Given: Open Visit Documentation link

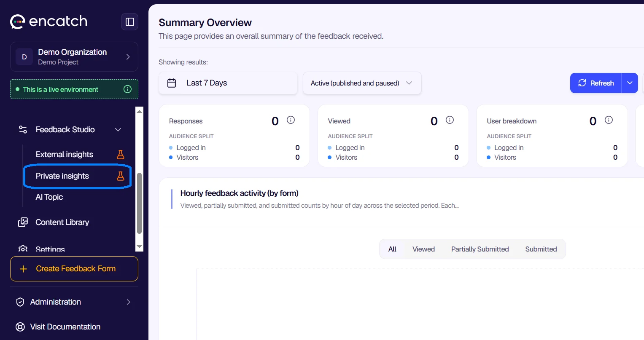Looking at the screenshot, I should 65,327.
